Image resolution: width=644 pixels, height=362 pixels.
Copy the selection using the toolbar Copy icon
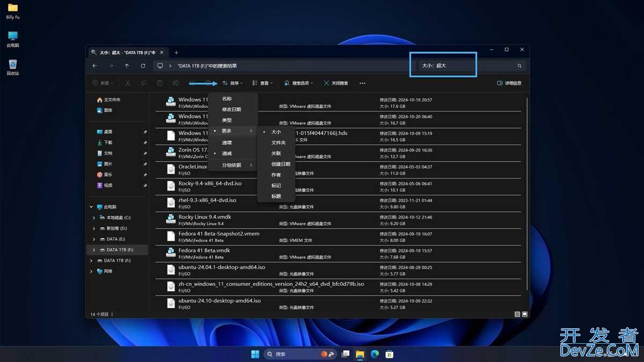pyautogui.click(x=143, y=83)
